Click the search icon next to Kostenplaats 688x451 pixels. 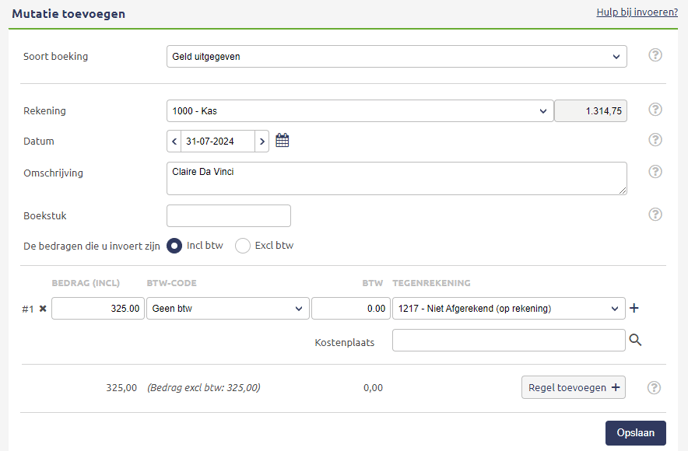[x=635, y=341]
